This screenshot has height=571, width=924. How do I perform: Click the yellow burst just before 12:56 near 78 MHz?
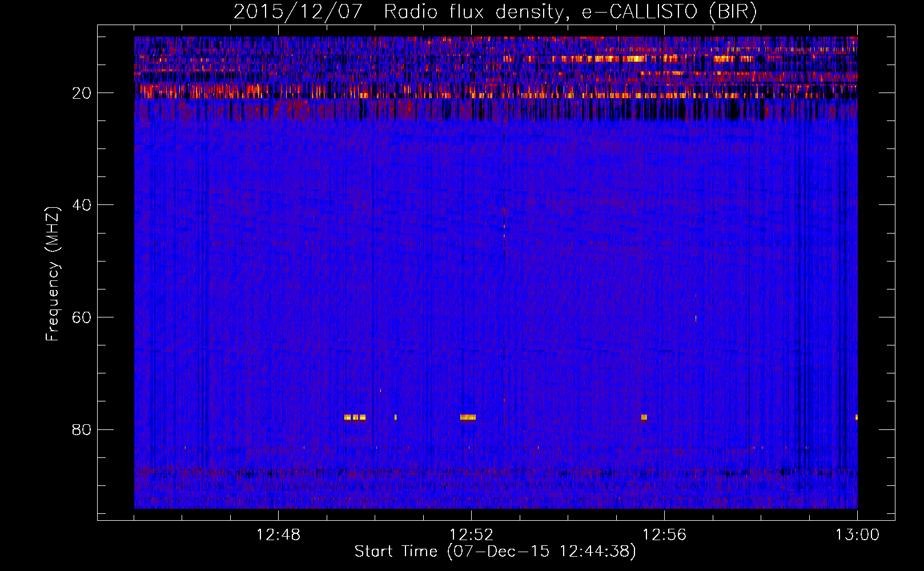click(x=644, y=417)
